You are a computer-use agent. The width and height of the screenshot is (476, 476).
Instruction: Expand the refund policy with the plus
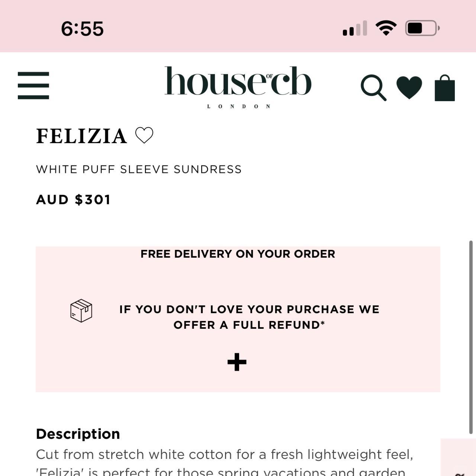coord(238,361)
